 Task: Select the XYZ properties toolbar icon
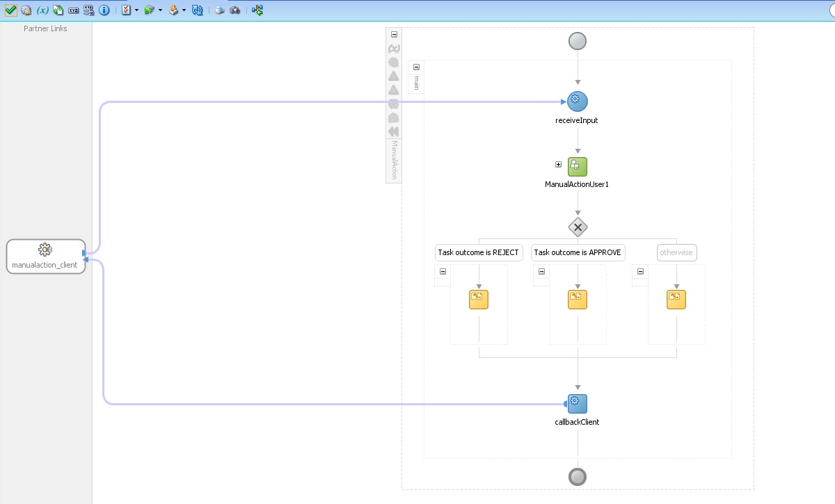73,10
